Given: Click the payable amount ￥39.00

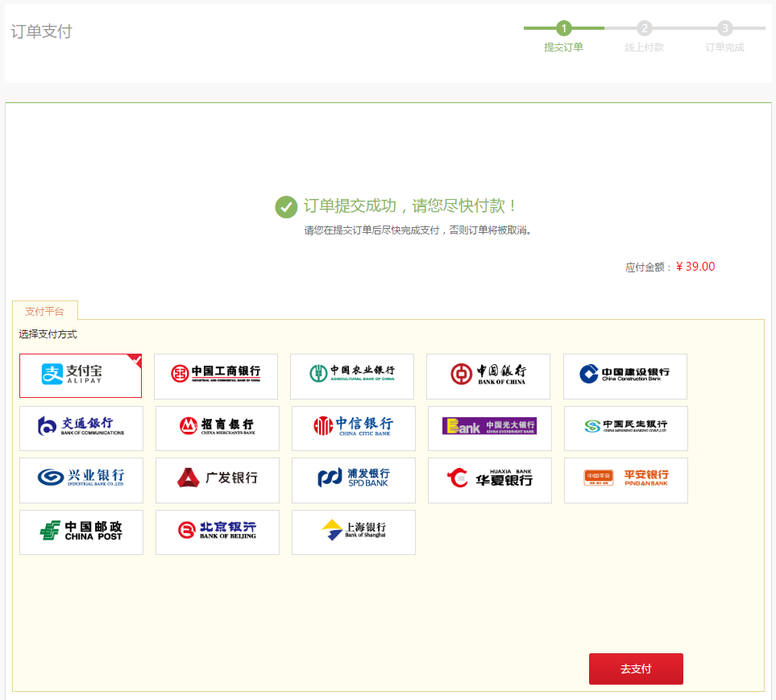Looking at the screenshot, I should pyautogui.click(x=695, y=267).
